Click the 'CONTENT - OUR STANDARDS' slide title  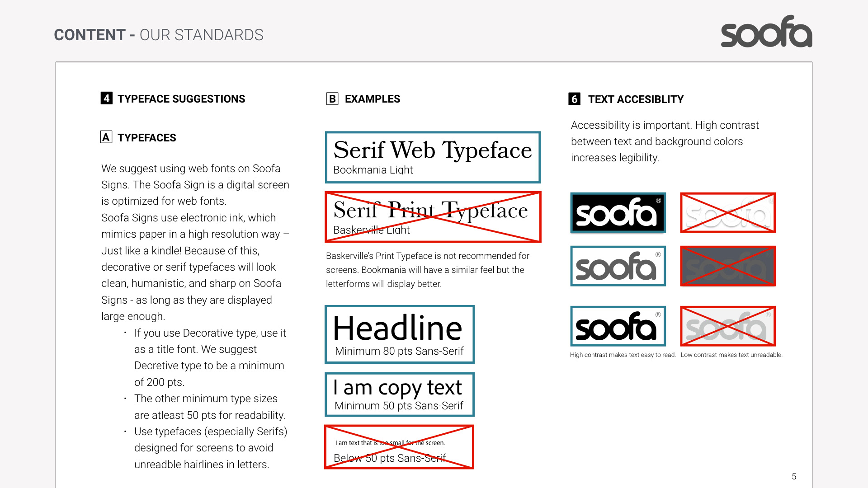tap(159, 35)
